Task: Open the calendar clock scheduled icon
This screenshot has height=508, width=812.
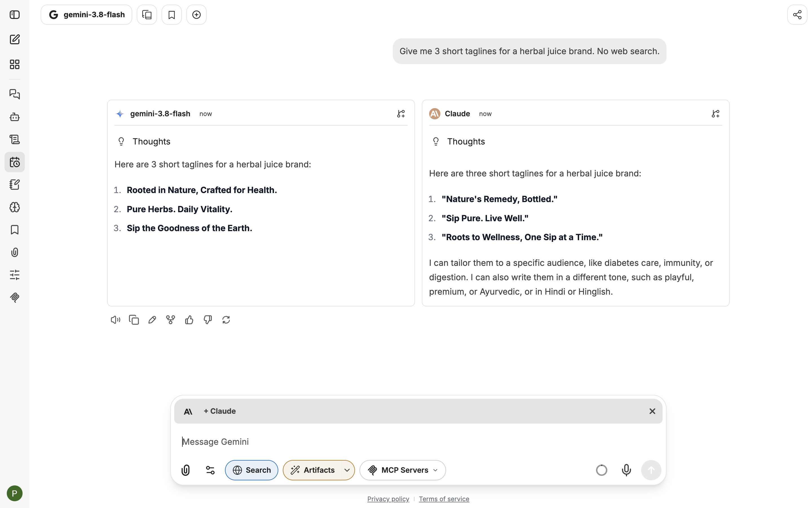Action: [x=14, y=162]
